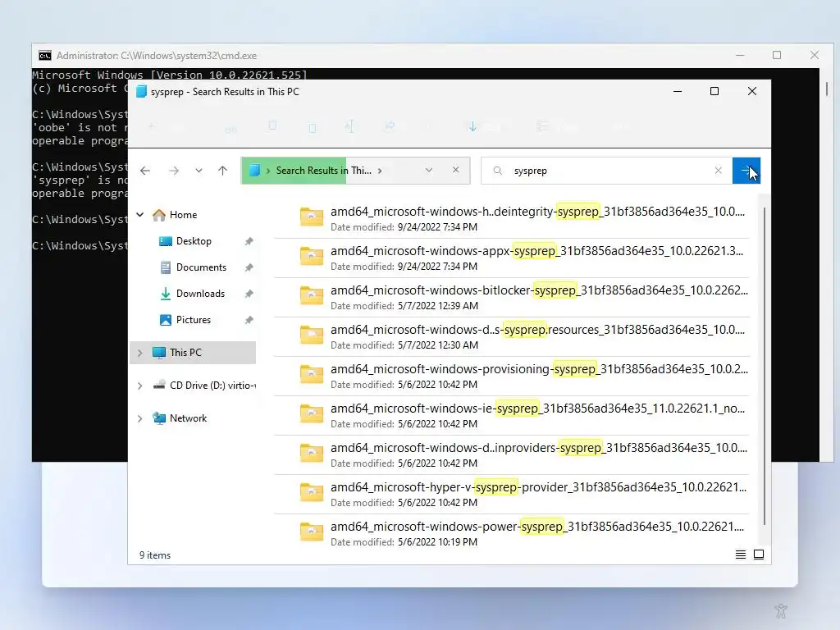Viewport: 840px width, 630px height.
Task: Click the faded Rename toolbar icon
Action: pos(349,127)
